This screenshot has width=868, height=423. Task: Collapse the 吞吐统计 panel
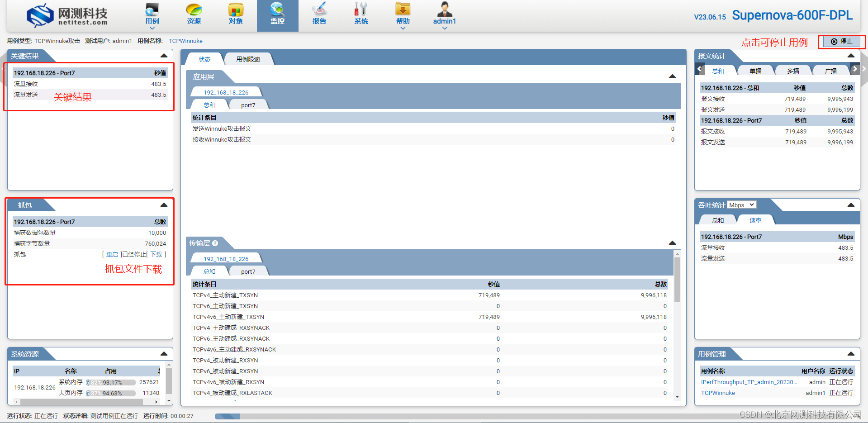pyautogui.click(x=851, y=205)
